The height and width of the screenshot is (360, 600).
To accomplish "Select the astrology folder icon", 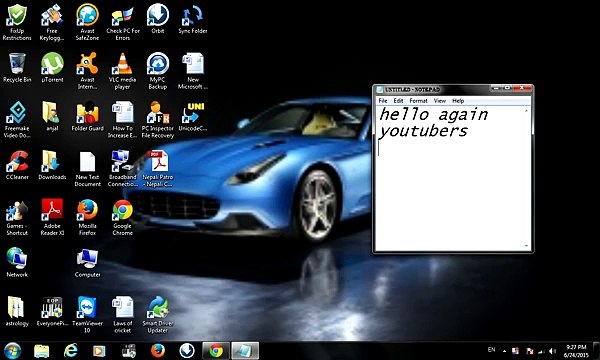I will click(17, 311).
